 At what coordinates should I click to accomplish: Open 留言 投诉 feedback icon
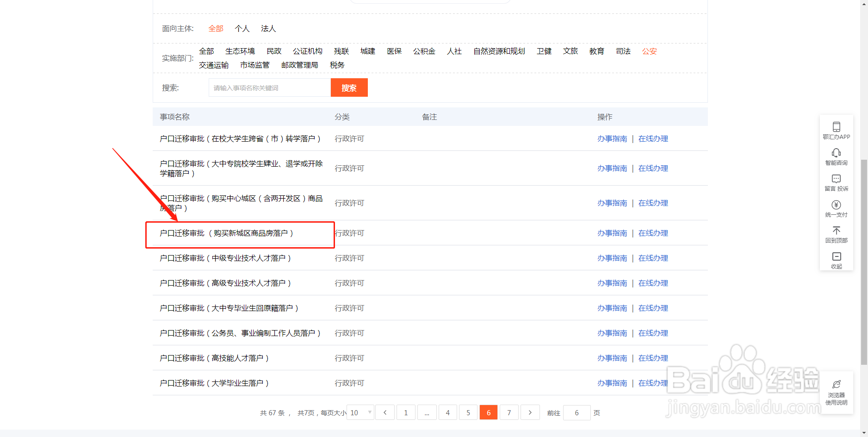coord(836,182)
